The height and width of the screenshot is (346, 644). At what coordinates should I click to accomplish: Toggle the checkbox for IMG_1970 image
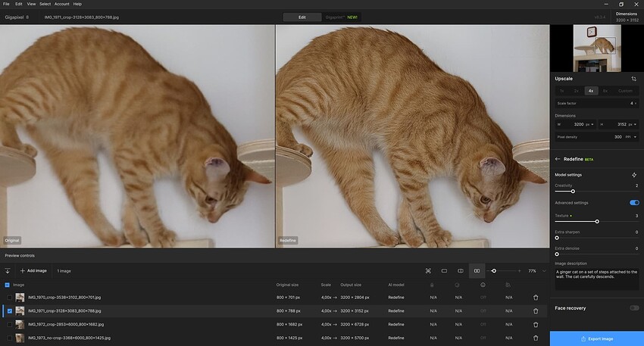(x=10, y=297)
